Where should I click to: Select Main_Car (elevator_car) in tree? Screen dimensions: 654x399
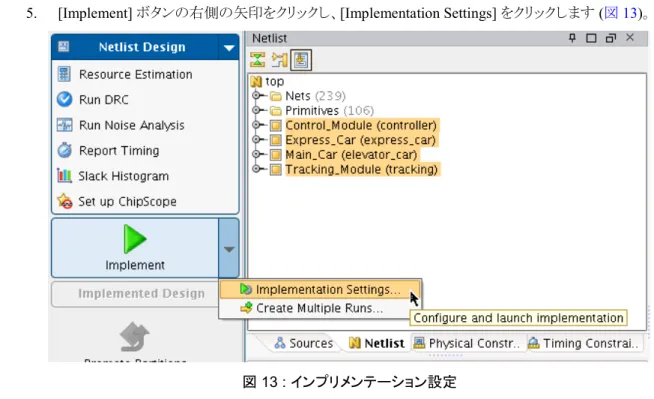(x=351, y=155)
